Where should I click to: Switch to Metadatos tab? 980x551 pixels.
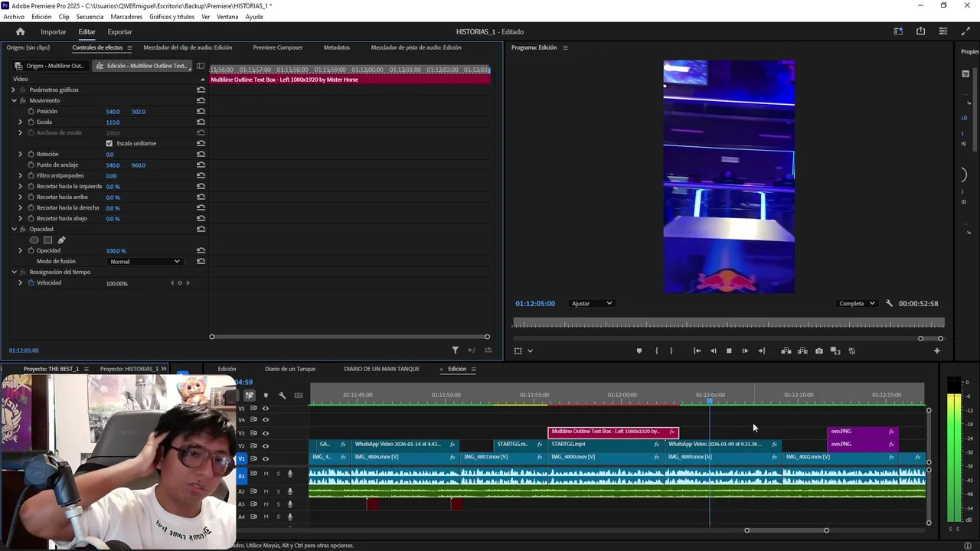coord(336,47)
